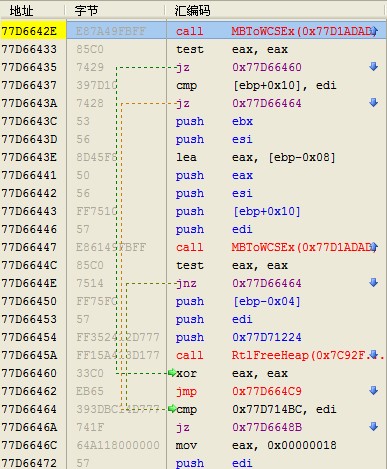Select address 77D66446
387x469 pixels.
click(29, 229)
